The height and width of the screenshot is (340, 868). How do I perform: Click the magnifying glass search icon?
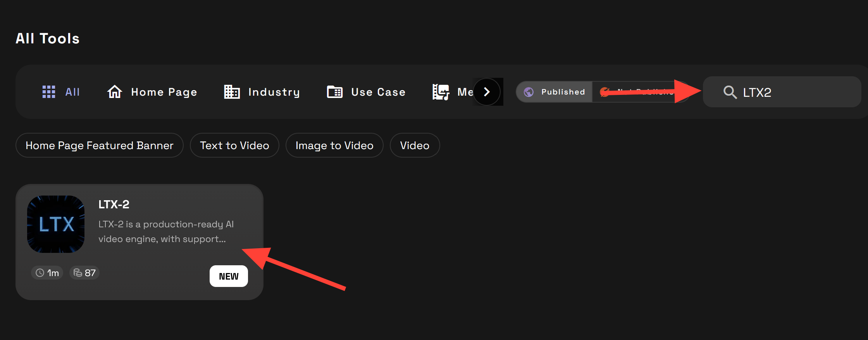tap(730, 92)
